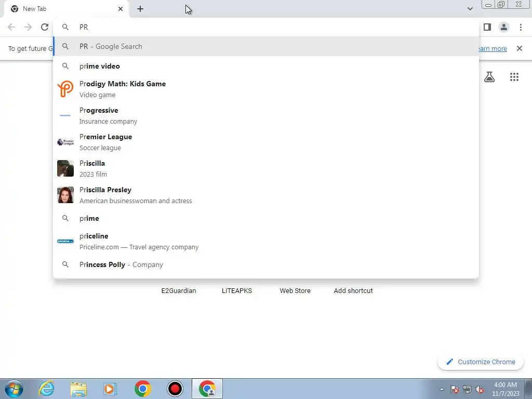Click the pinned Chrome taskbar icon
The image size is (532, 399).
[x=142, y=389]
